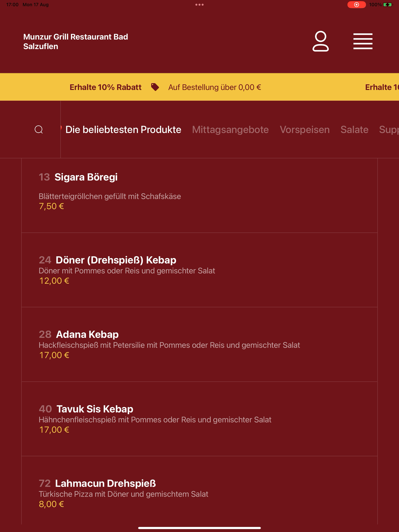Select Tavuk Sis Kebap item

(199, 419)
